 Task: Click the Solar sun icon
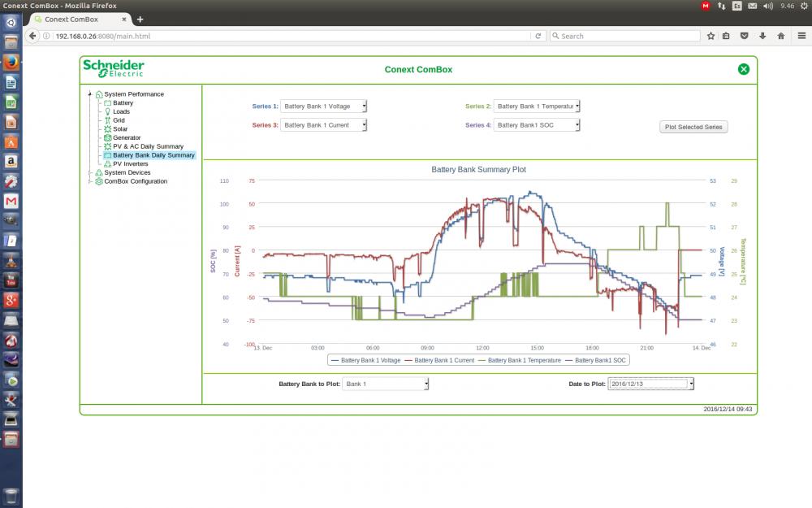pos(108,129)
